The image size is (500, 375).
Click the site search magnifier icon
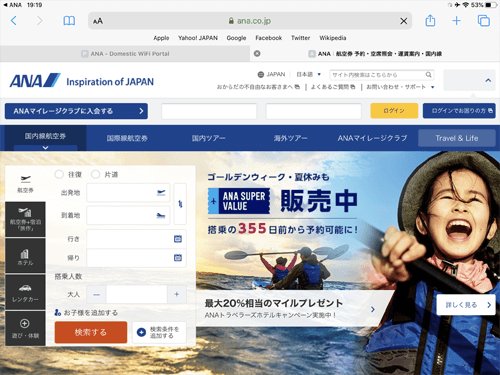click(x=428, y=75)
